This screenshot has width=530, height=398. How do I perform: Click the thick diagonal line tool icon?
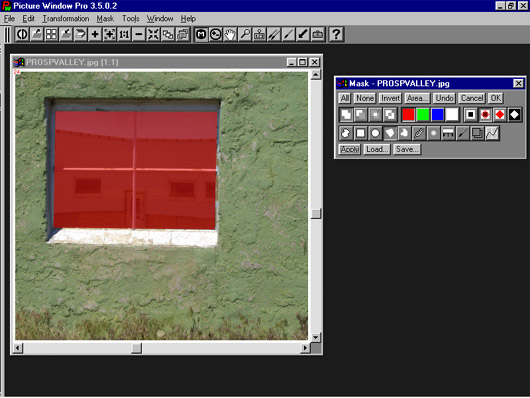pos(303,34)
